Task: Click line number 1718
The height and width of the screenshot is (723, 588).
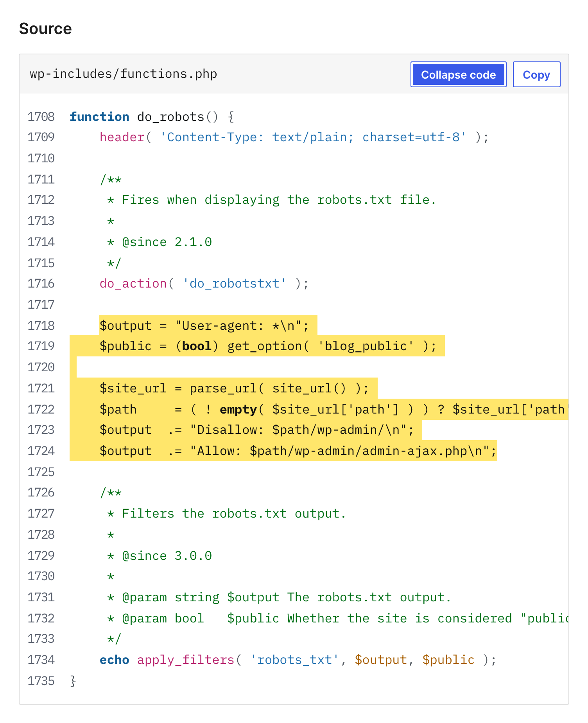Action: point(41,326)
